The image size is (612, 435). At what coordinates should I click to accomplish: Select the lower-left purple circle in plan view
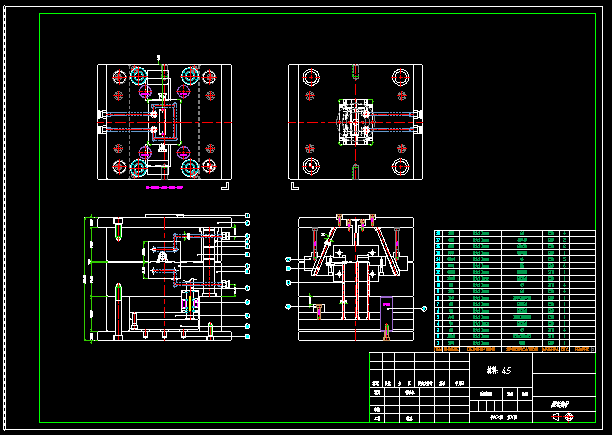pyautogui.click(x=145, y=153)
